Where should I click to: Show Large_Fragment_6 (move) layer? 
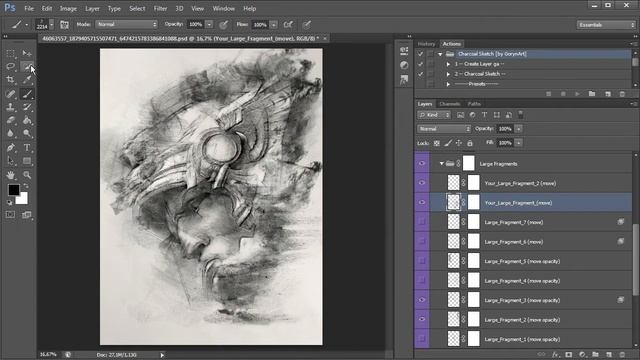pos(422,242)
